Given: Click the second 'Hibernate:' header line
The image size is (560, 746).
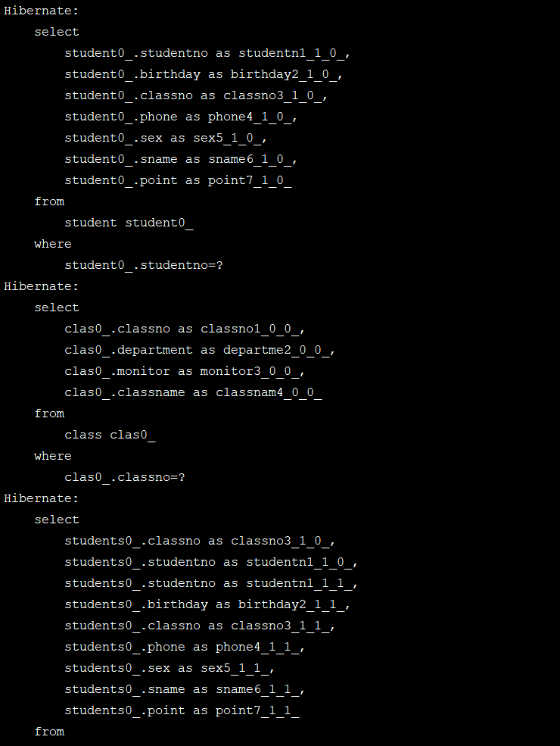Looking at the screenshot, I should 42,286.
